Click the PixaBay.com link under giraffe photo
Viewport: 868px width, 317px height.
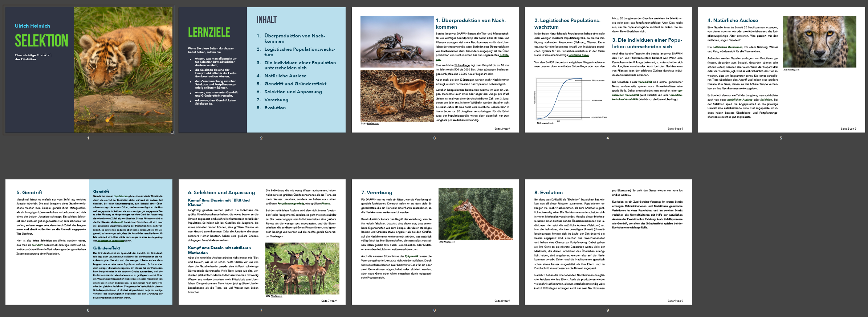pos(449,242)
